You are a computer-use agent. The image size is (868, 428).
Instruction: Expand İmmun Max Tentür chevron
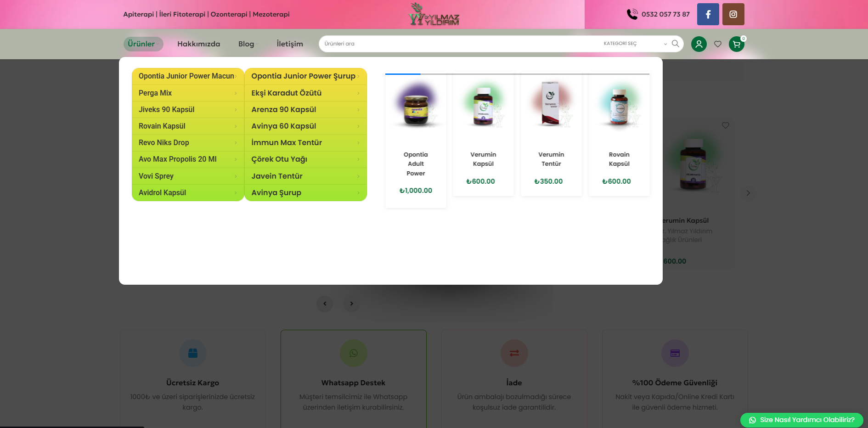[359, 142]
